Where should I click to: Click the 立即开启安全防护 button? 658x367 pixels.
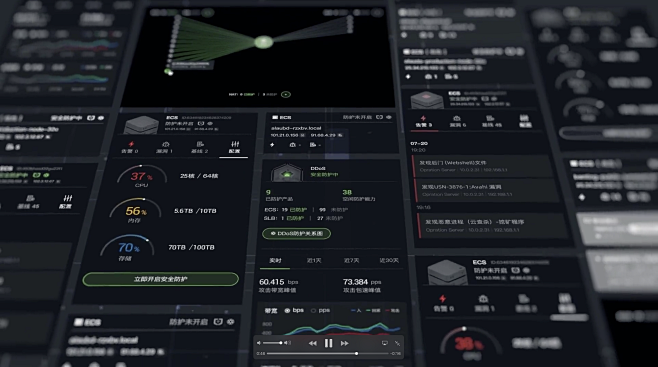click(161, 279)
